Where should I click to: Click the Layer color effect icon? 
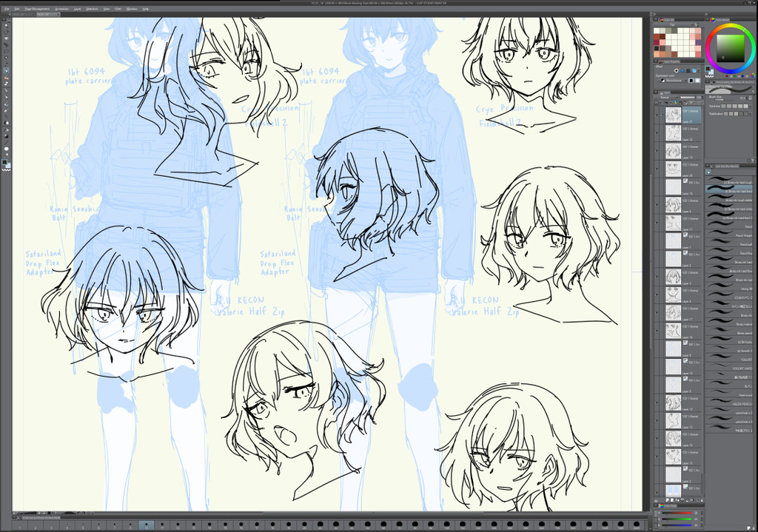coord(694,70)
